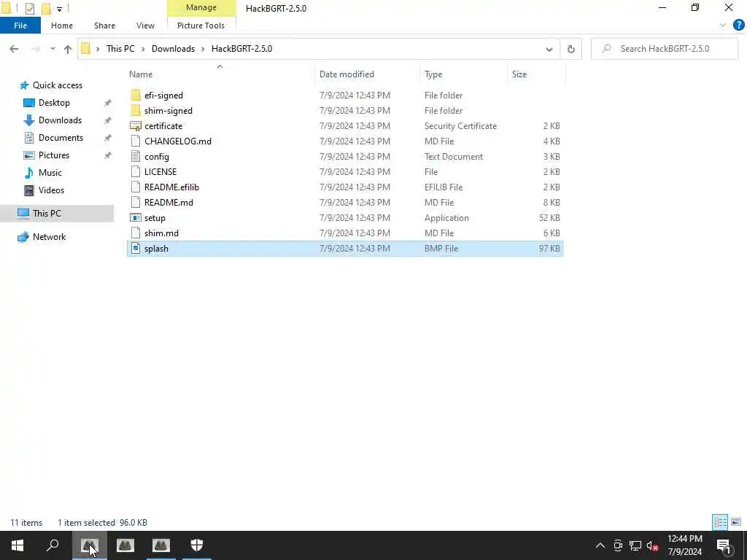Screen dimensions: 747x560
Task: Open Downloads in the navigation pane
Action: point(60,120)
